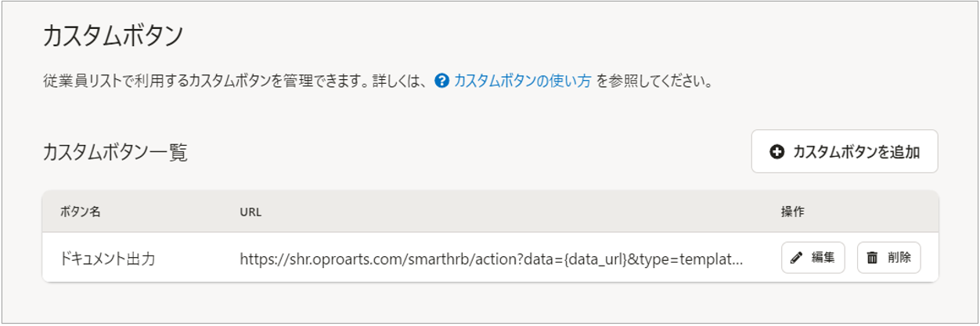980x326 pixels.
Task: Click the ボタン名 column header
Action: (x=81, y=212)
